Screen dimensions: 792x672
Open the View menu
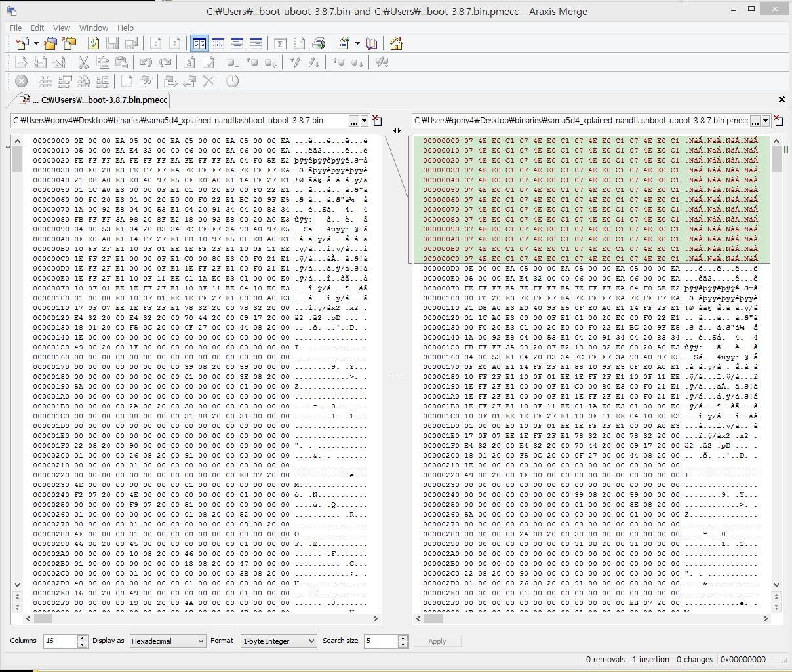tap(62, 28)
